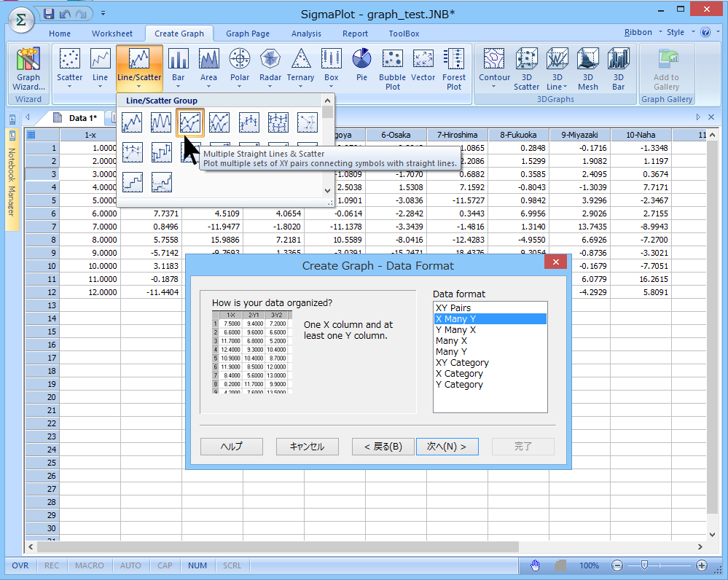728x580 pixels.
Task: Choose the Ternary graph icon
Action: 300,65
